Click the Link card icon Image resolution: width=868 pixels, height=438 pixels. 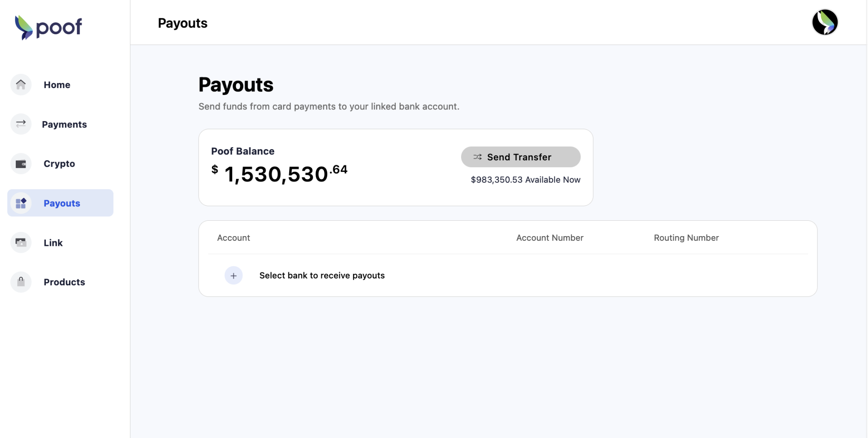[x=21, y=243]
